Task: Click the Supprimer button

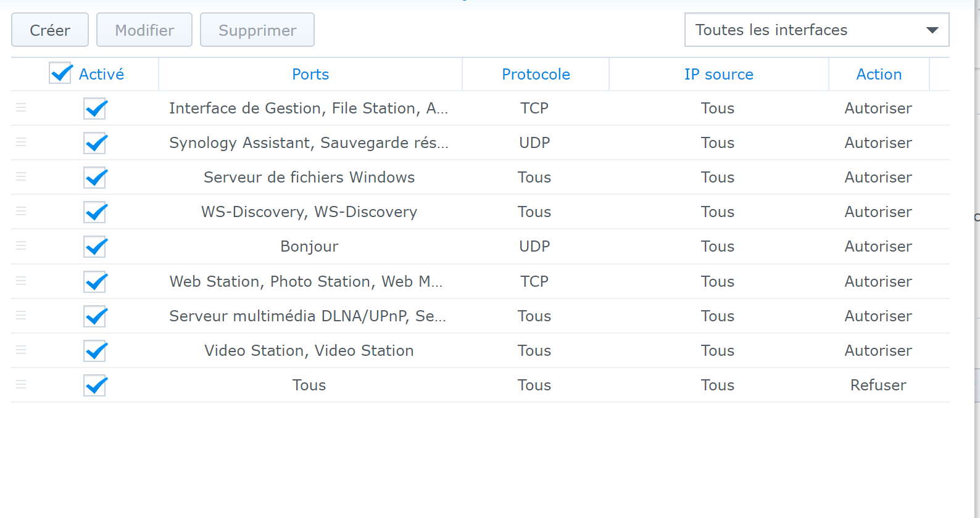Action: pyautogui.click(x=257, y=30)
